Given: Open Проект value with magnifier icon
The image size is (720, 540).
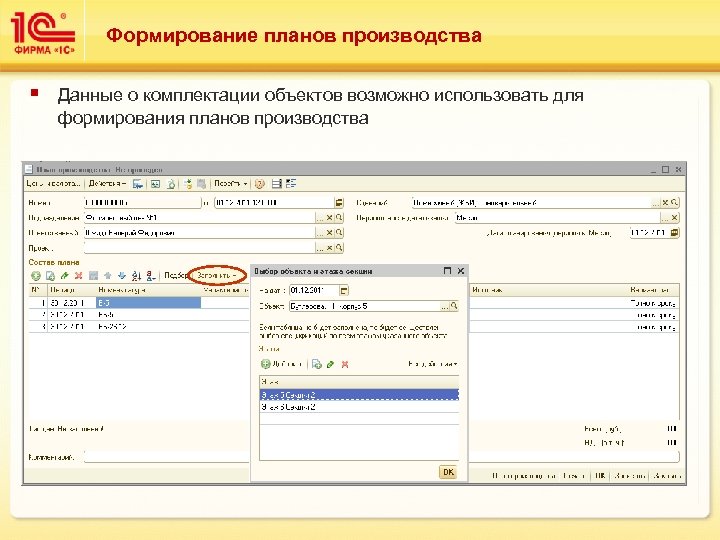Looking at the screenshot, I should (x=339, y=248).
